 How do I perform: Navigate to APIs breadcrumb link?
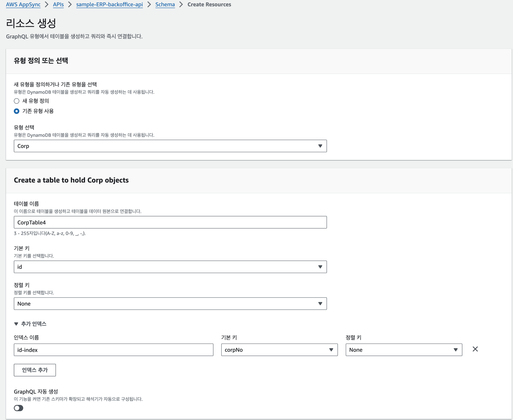pyautogui.click(x=58, y=4)
